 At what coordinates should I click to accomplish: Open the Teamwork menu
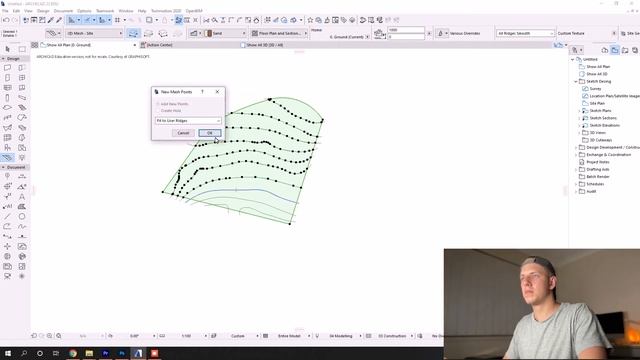(105, 11)
